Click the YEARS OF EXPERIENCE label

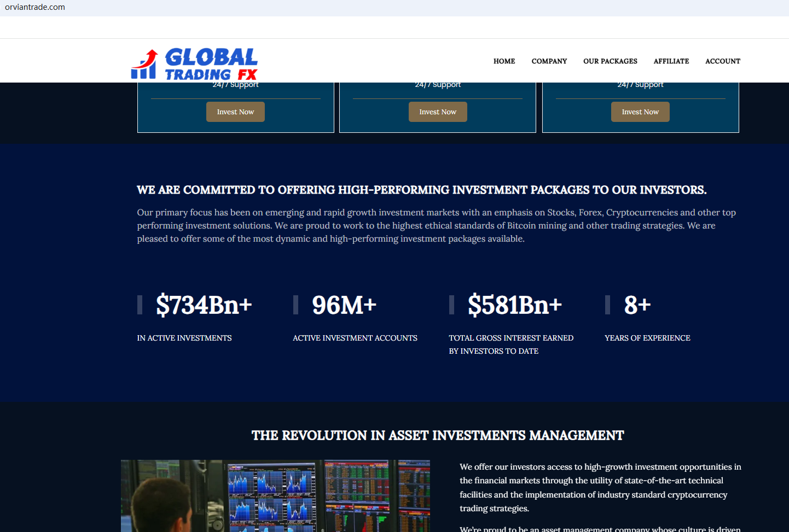coord(647,338)
